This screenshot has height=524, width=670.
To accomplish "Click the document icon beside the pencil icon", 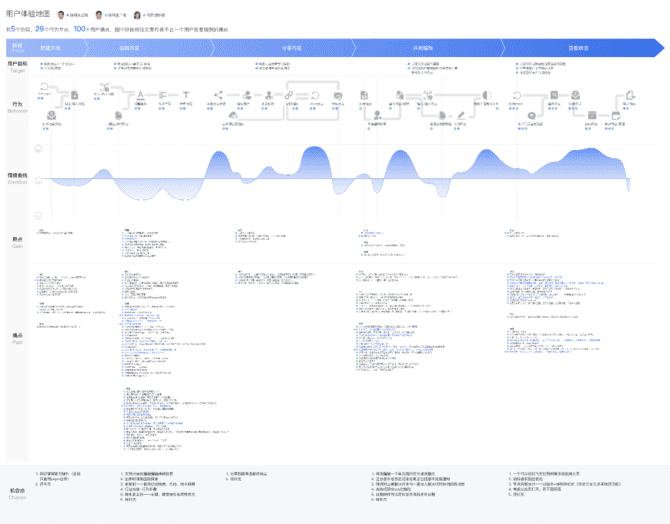I will tap(442, 115).
